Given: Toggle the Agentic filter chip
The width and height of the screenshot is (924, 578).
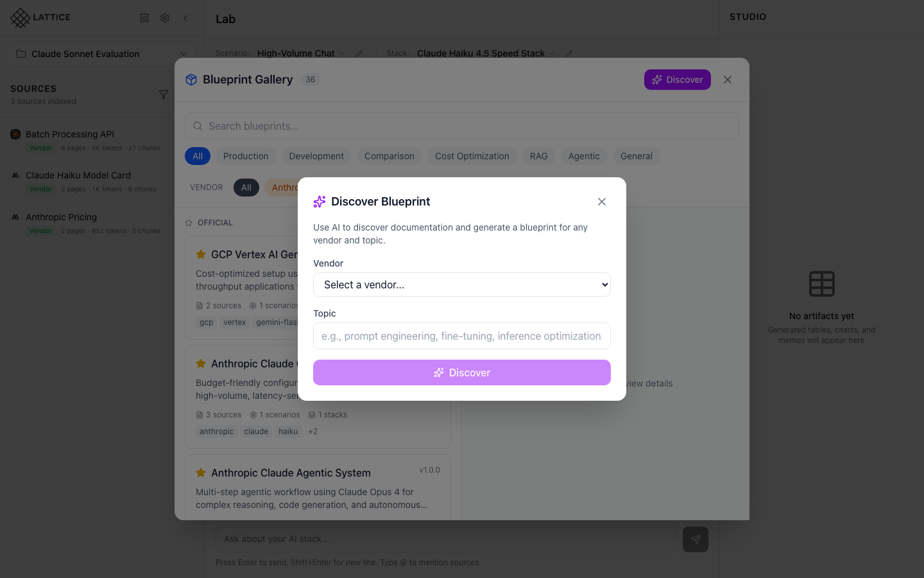Looking at the screenshot, I should click(583, 156).
